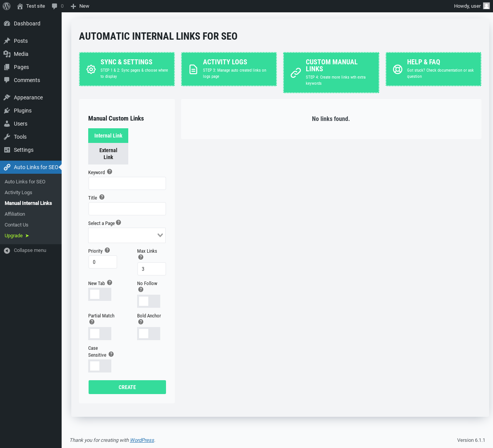The width and height of the screenshot is (493, 448).
Task: Select the Internal Link tab
Action: [108, 136]
